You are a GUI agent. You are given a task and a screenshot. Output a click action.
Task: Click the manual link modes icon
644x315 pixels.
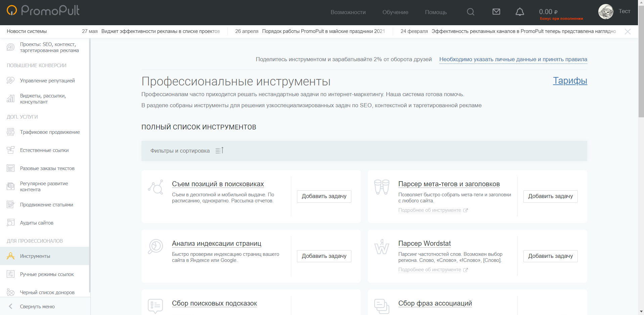(11, 274)
